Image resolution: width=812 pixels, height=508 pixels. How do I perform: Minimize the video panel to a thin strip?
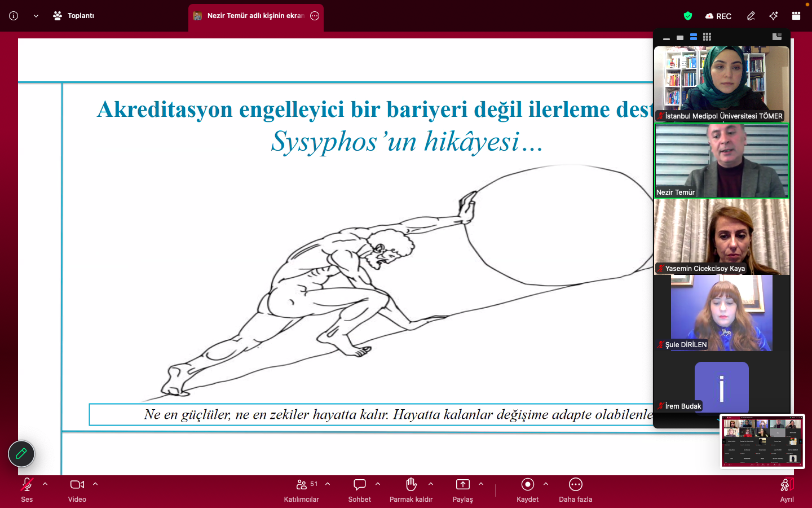(x=667, y=38)
